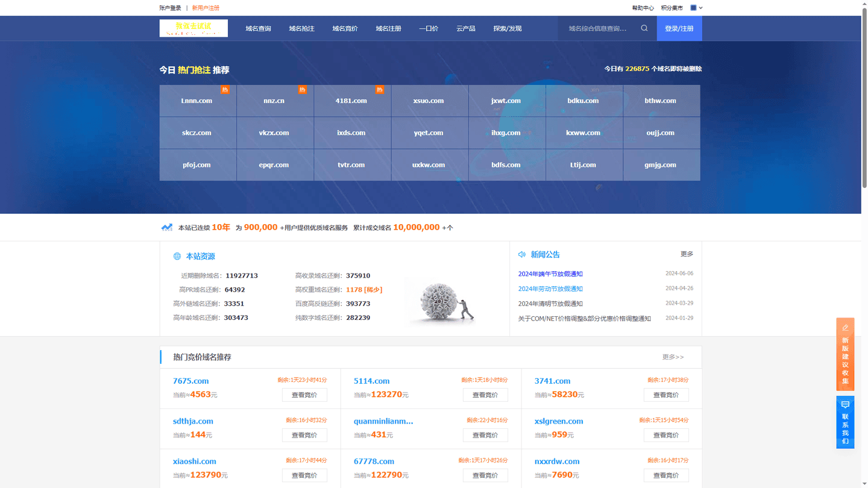
Task: Open the nxxrdw.com auction link
Action: 557,461
